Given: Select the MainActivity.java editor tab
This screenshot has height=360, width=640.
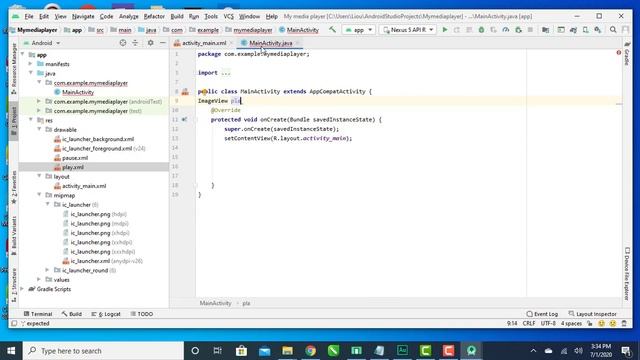Looking at the screenshot, I should 270,43.
